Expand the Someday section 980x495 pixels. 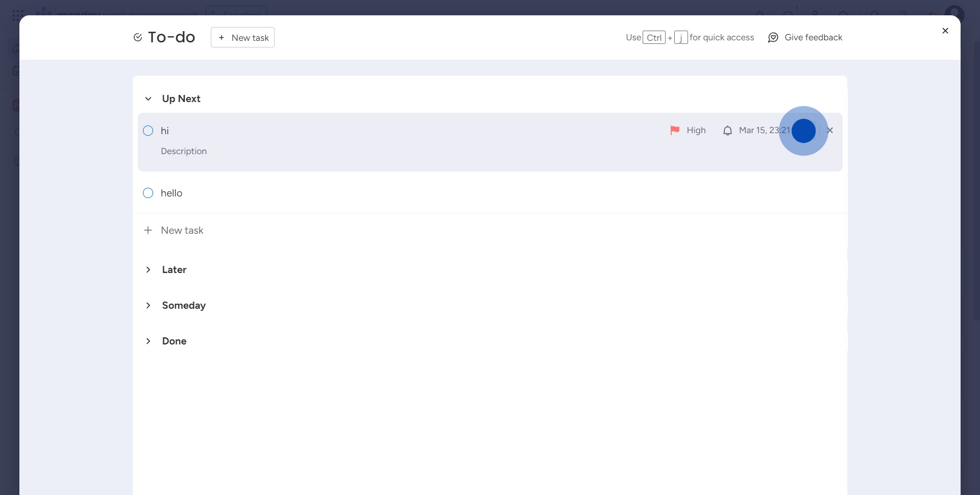coord(148,306)
